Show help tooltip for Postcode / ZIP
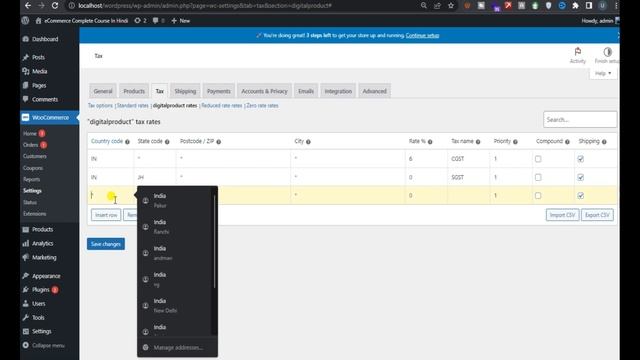This screenshot has width=640, height=360. pos(219,142)
